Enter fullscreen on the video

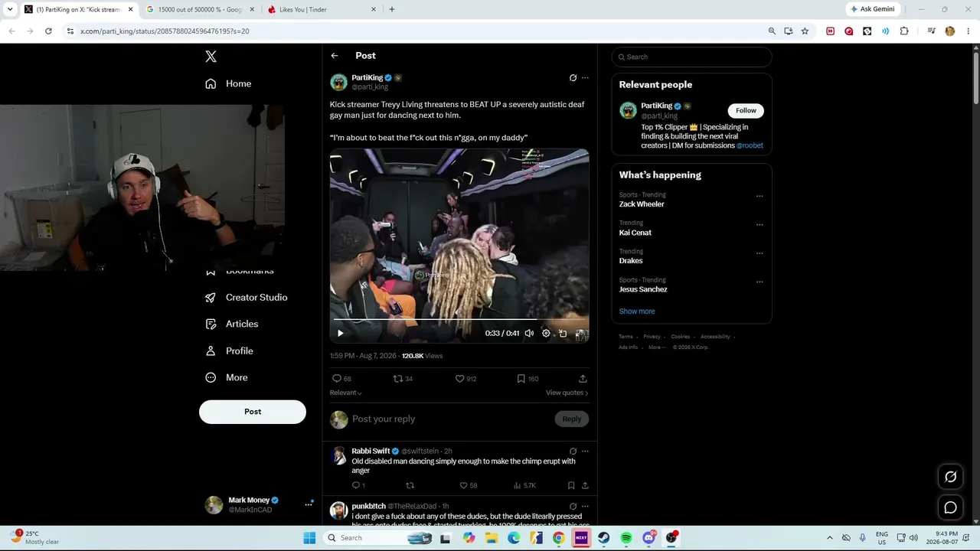tap(580, 333)
